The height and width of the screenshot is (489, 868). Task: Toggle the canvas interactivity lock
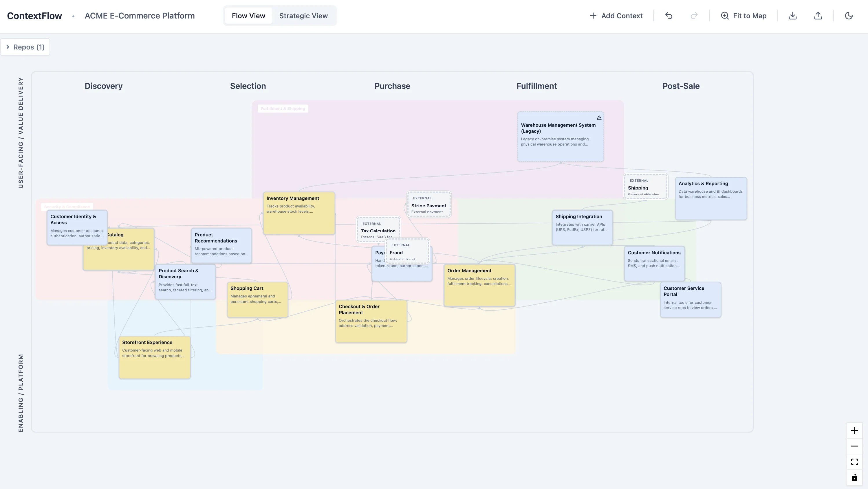854,477
